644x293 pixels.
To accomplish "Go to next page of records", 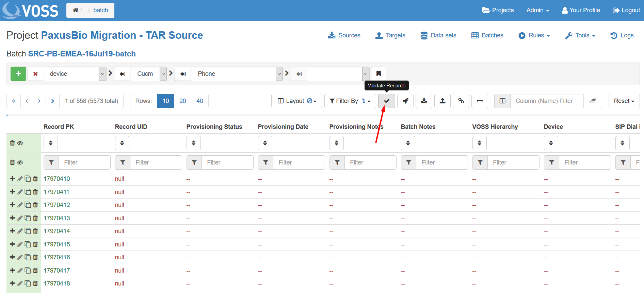I will click(39, 101).
